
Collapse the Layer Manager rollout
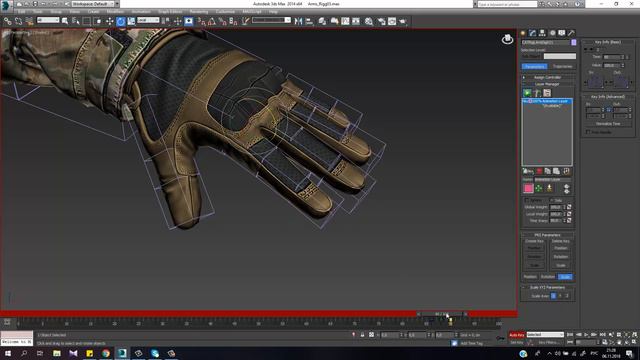548,84
